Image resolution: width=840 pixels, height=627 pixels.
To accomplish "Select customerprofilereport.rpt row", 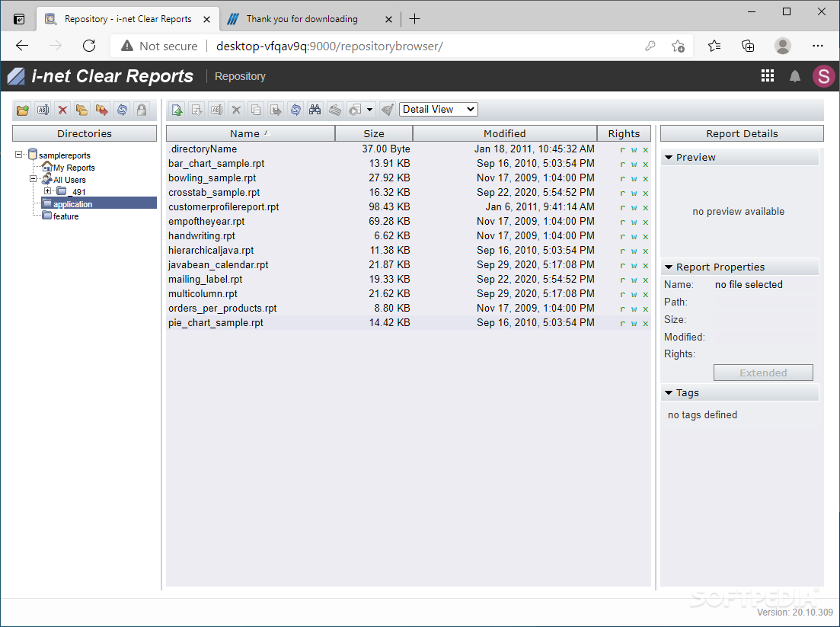I will pos(408,207).
